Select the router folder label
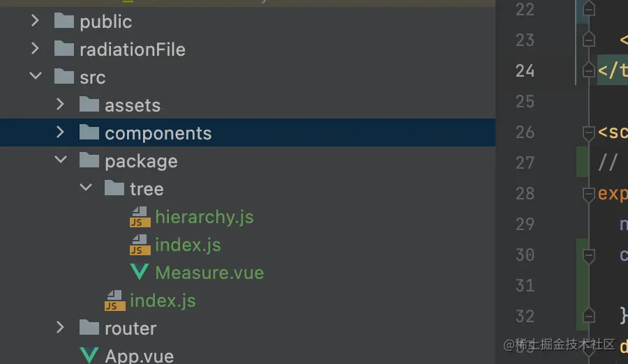628x364 pixels. pyautogui.click(x=130, y=328)
